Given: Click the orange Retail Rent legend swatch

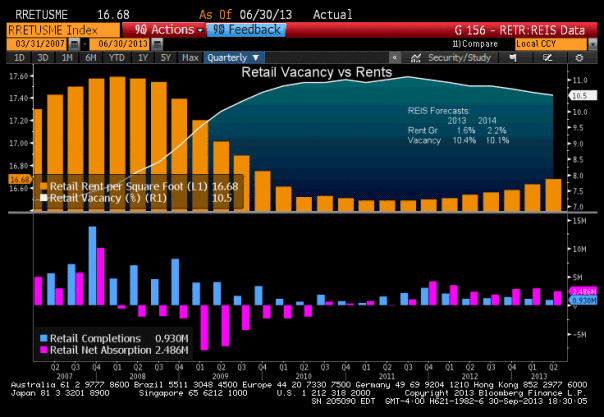Looking at the screenshot, I should pos(44,186).
